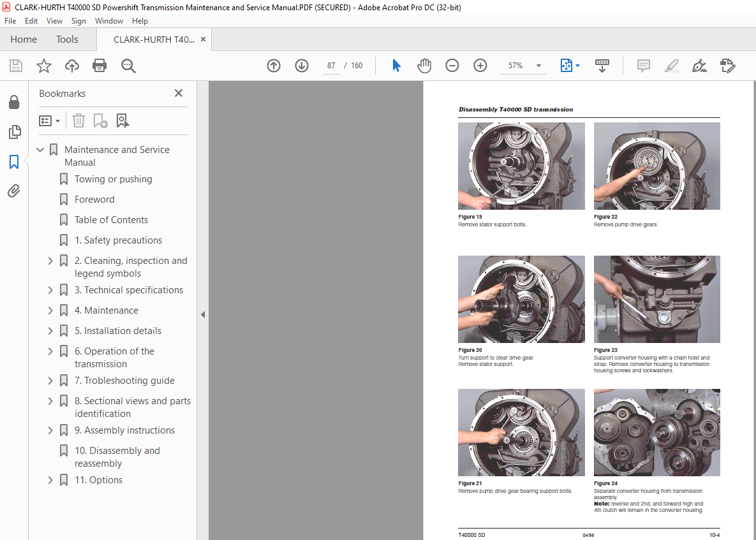Expand 2. Cleaning, inspection bookmark

tap(50, 261)
